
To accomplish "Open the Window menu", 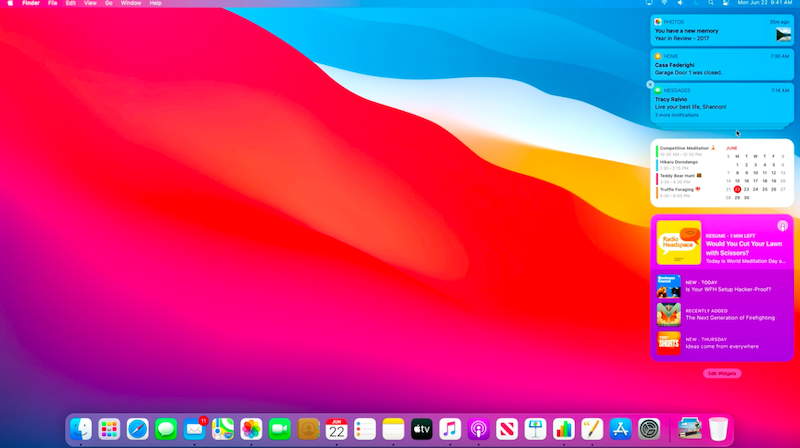I will [x=131, y=4].
